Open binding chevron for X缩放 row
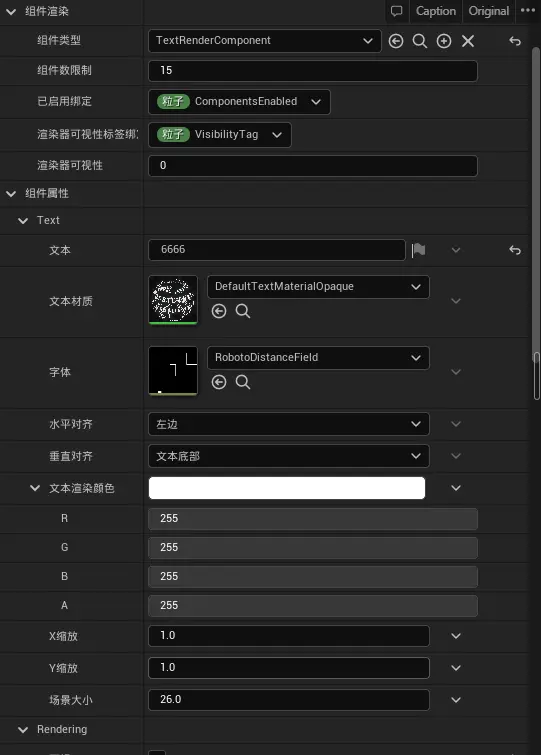541x755 pixels. 456,636
